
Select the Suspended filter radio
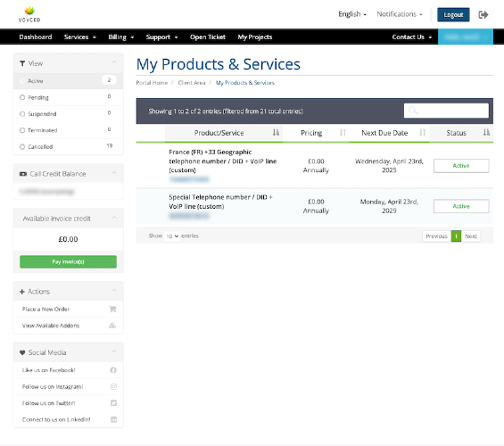[x=22, y=114]
